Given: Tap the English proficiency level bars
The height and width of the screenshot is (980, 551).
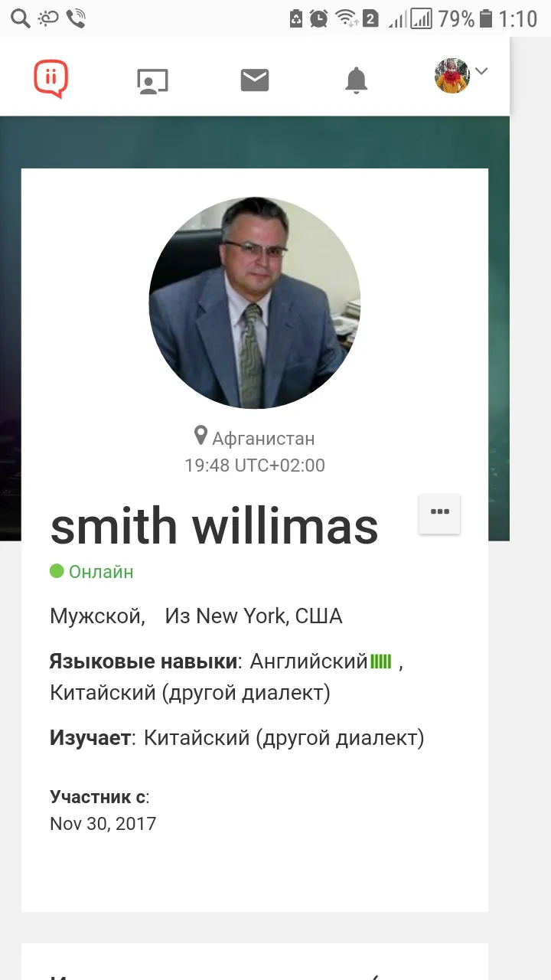Looking at the screenshot, I should pyautogui.click(x=381, y=661).
